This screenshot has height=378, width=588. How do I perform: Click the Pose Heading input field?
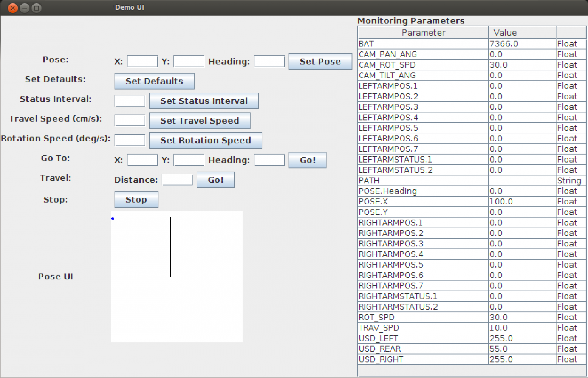pos(269,61)
